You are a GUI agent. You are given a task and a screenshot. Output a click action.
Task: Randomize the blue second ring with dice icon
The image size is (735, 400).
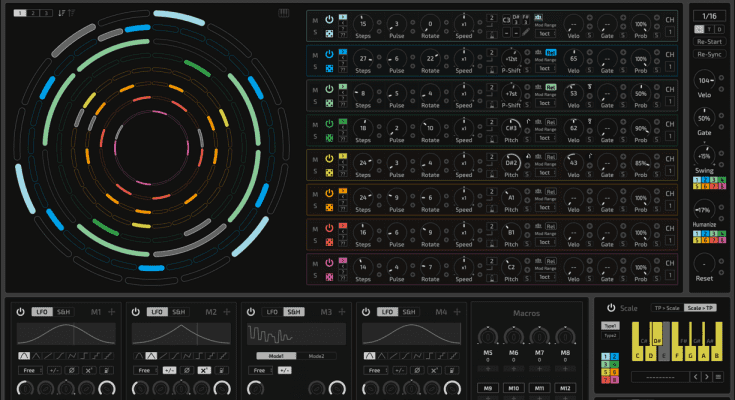329,67
